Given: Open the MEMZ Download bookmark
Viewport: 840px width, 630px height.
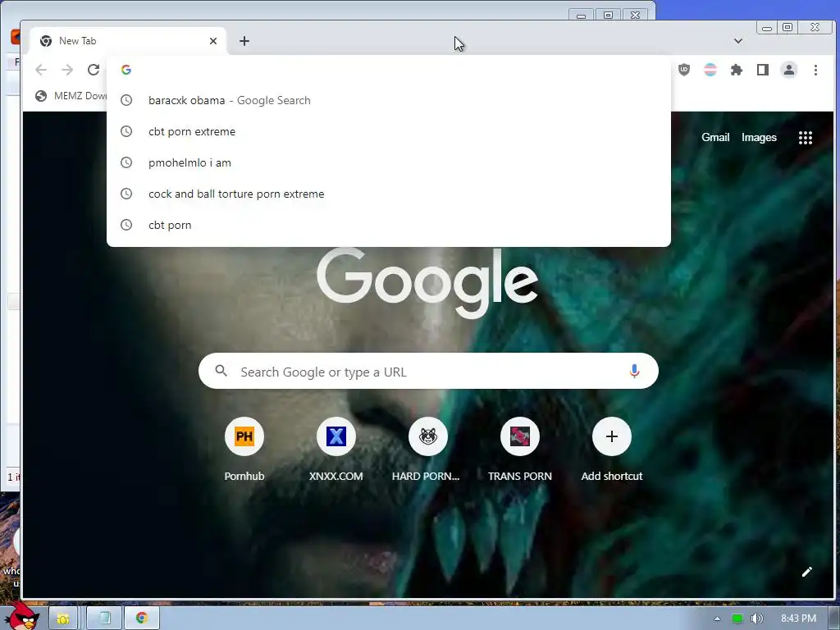Looking at the screenshot, I should click(71, 96).
